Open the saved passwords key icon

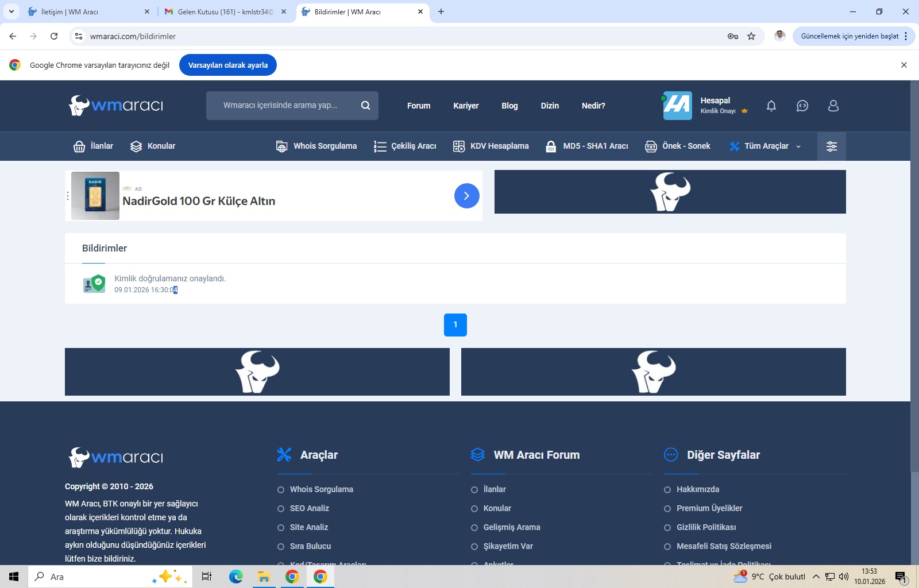click(733, 36)
